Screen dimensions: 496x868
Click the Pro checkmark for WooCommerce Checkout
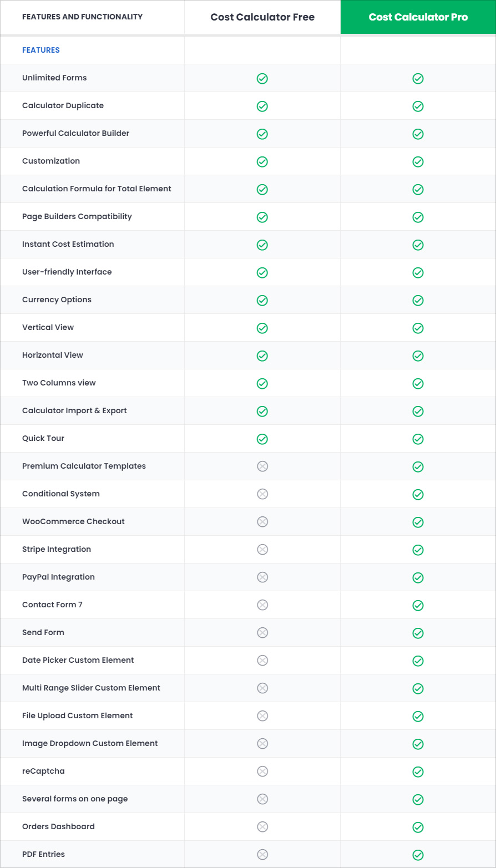point(418,522)
